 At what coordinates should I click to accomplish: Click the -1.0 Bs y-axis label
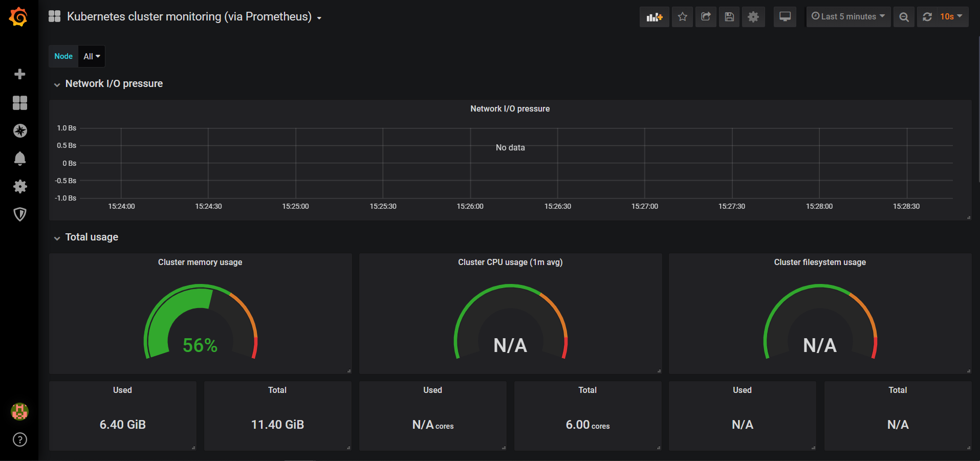66,198
